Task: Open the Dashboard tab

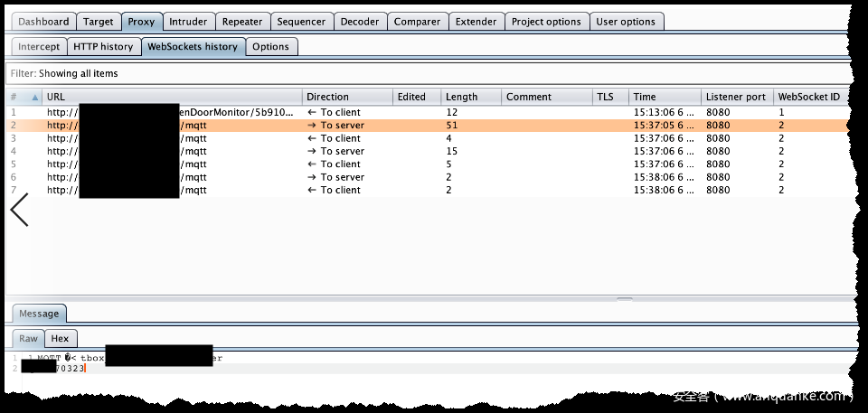Action: [x=43, y=22]
